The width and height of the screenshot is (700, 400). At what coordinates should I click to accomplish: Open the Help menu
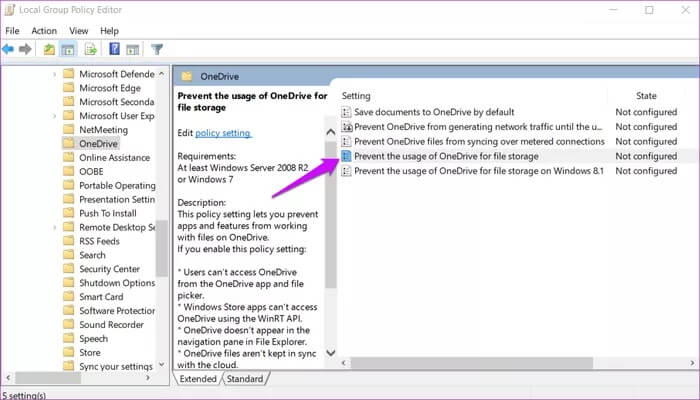click(x=109, y=31)
